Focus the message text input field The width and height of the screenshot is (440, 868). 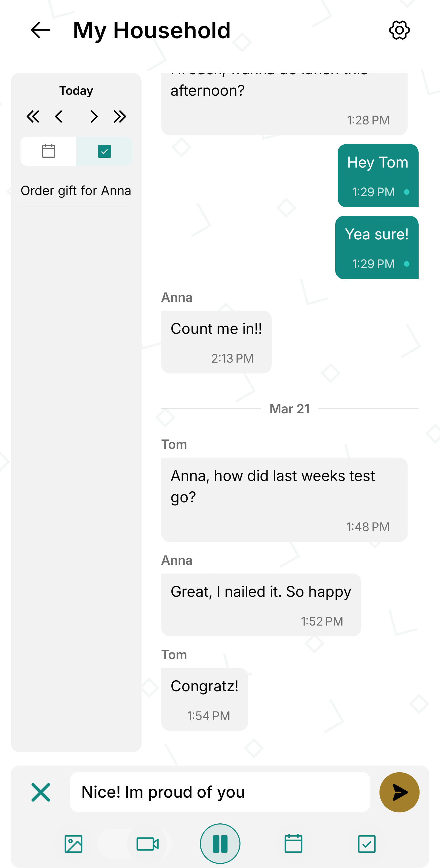pos(220,792)
